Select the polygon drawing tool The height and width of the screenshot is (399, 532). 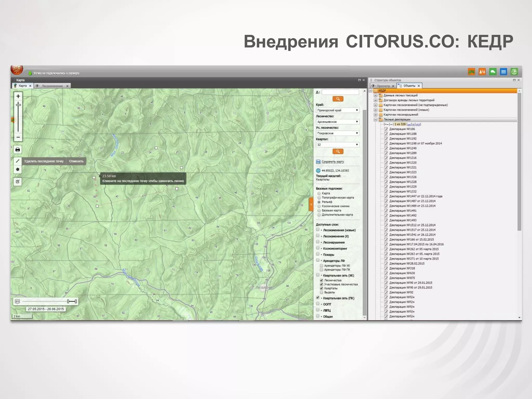coord(18,169)
